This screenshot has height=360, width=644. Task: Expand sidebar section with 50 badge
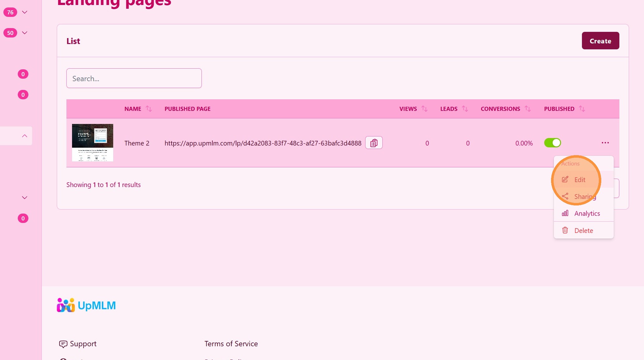coord(25,33)
